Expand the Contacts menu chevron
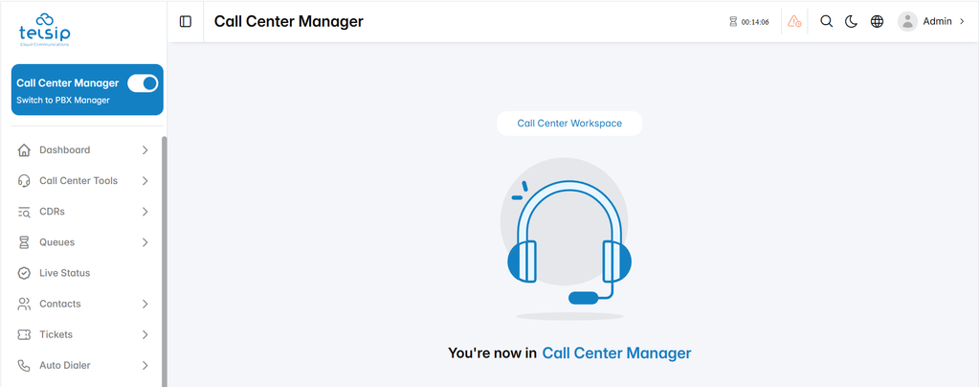The height and width of the screenshot is (387, 980). [x=145, y=304]
